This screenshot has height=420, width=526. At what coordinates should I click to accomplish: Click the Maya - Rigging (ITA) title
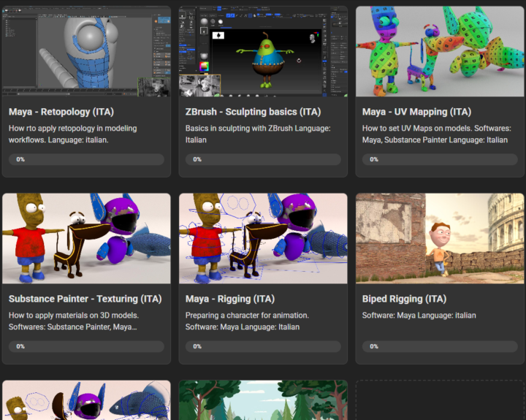(x=230, y=299)
